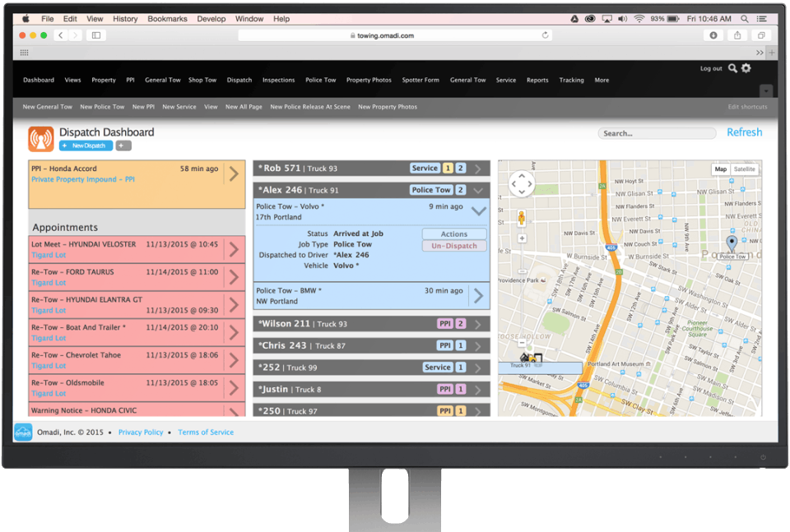Open the More nav item

(602, 80)
